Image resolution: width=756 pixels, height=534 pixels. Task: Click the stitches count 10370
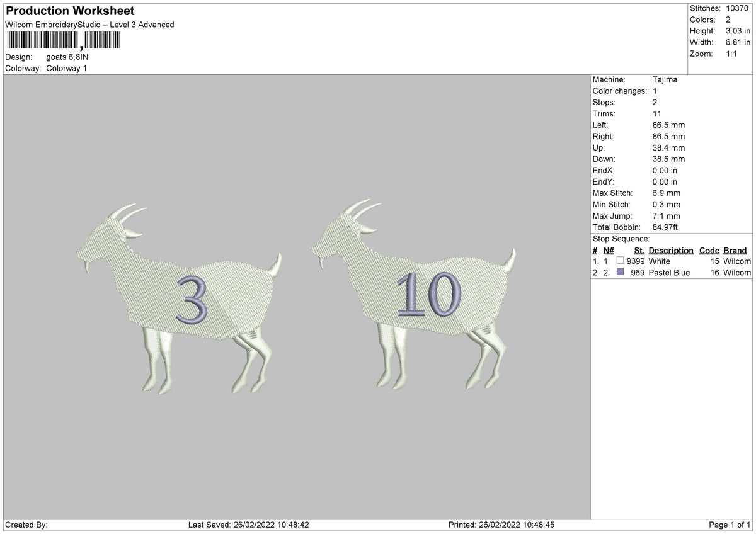point(736,8)
